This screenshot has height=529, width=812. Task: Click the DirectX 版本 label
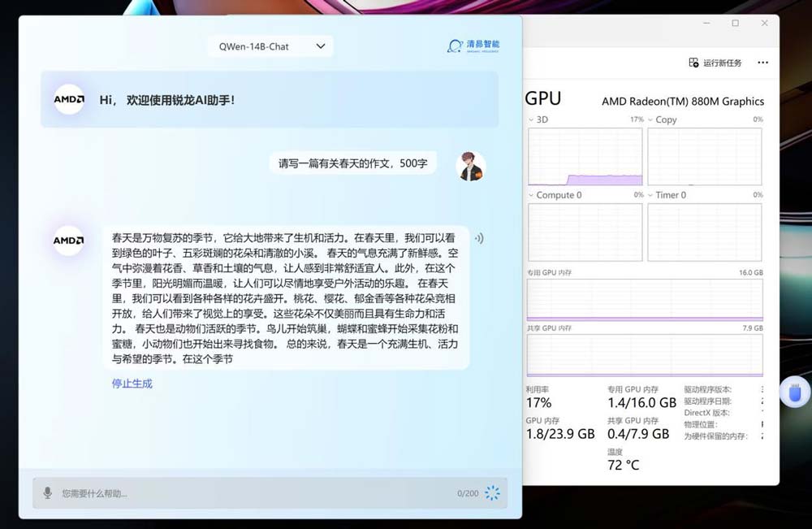pyautogui.click(x=707, y=413)
